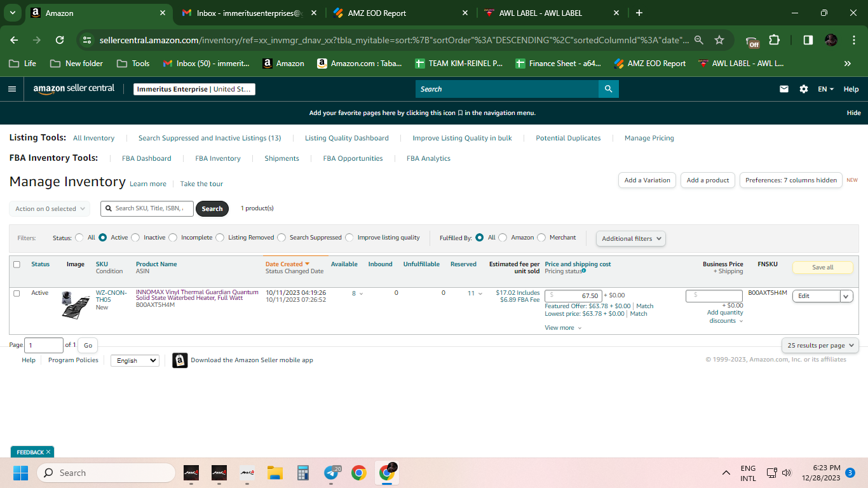The image size is (868, 488).
Task: Open the Seller Central hamburger menu
Action: click(x=12, y=89)
